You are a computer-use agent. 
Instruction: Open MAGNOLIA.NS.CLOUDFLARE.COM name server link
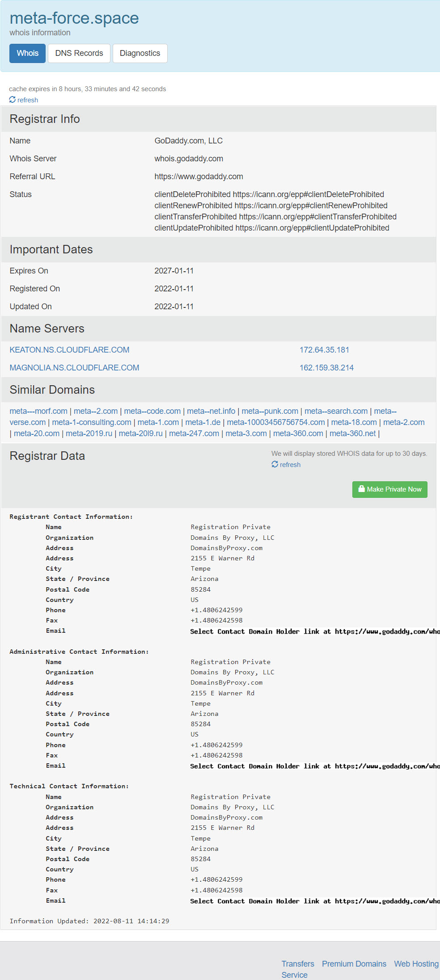[74, 368]
